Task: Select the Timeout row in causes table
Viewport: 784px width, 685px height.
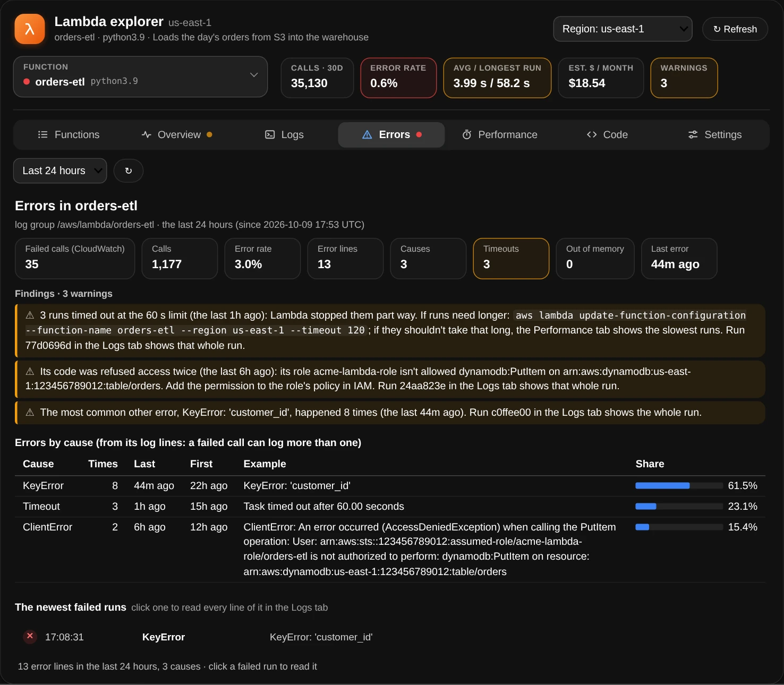Action: (390, 507)
